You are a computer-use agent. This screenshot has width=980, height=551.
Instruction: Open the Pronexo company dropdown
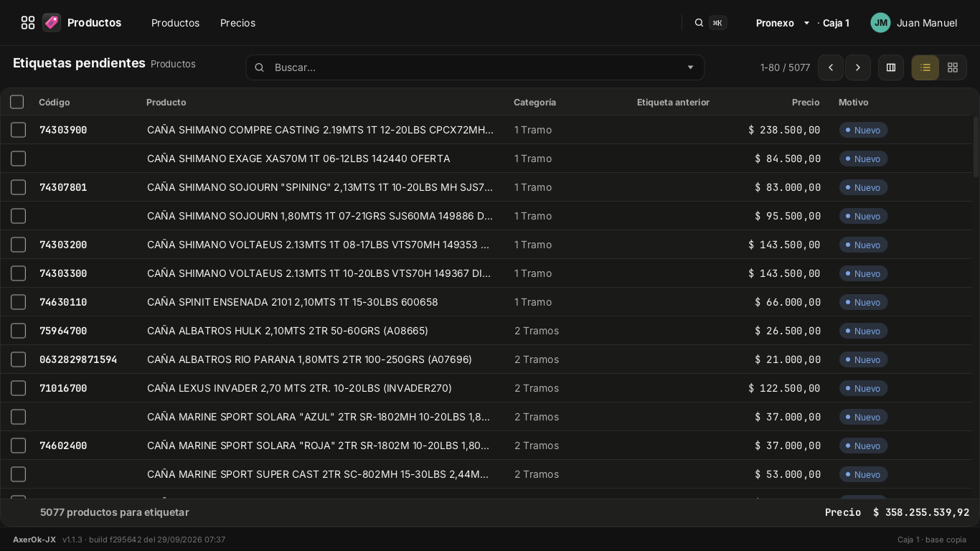pyautogui.click(x=783, y=23)
